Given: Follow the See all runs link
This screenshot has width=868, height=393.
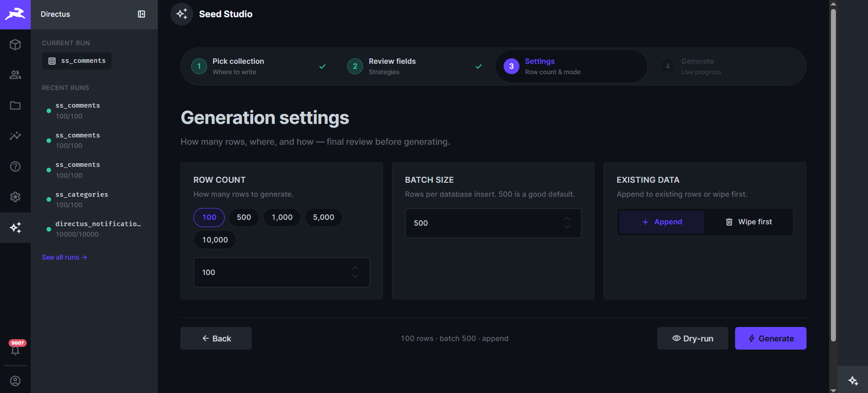Looking at the screenshot, I should coord(65,257).
